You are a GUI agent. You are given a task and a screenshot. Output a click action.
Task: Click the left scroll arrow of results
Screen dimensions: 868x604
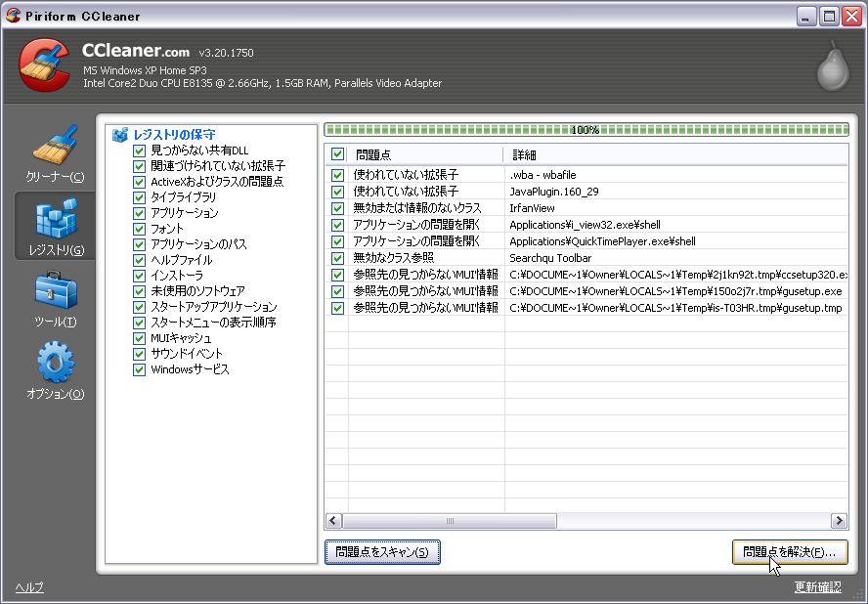pos(333,520)
